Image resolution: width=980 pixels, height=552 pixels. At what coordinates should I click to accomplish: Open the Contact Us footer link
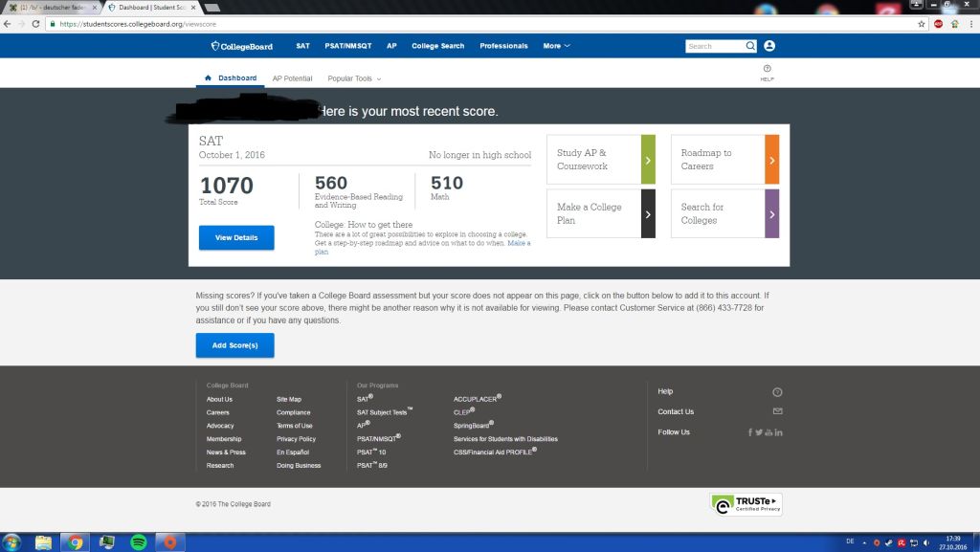coord(676,411)
